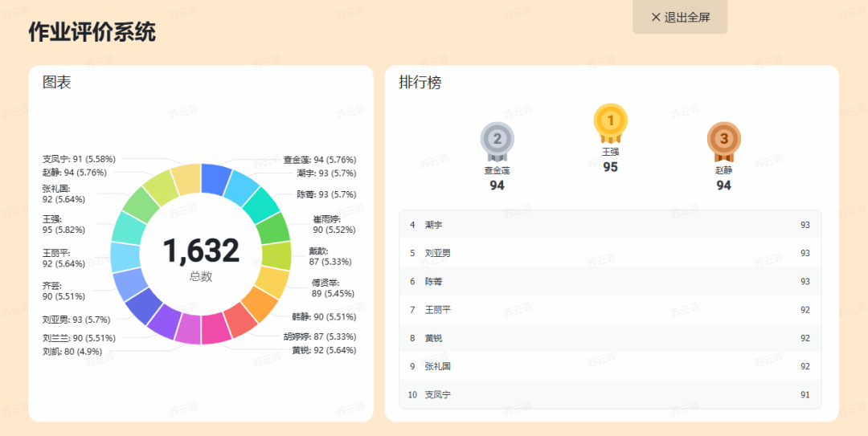
Task: Click the exit fullscreen (退出全屏) button
Action: click(680, 17)
